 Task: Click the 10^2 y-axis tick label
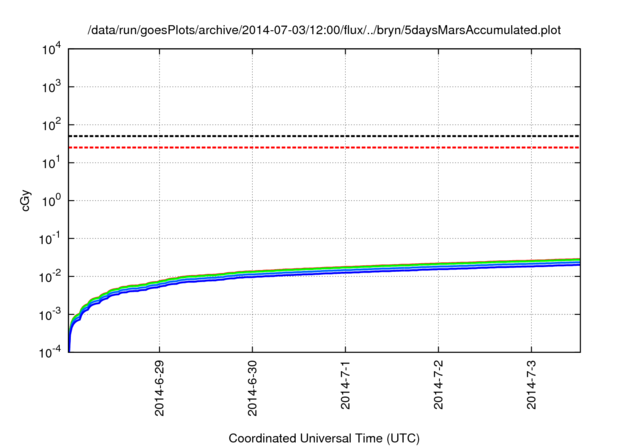51,125
